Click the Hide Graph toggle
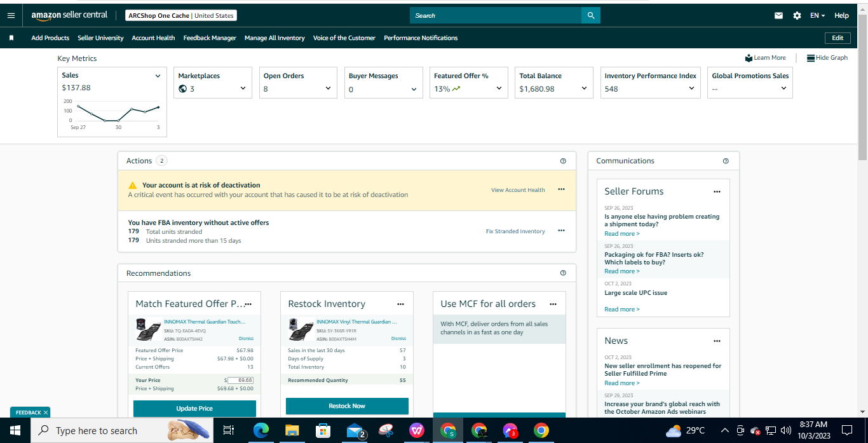Viewport: 868px width, 443px height. coord(827,58)
